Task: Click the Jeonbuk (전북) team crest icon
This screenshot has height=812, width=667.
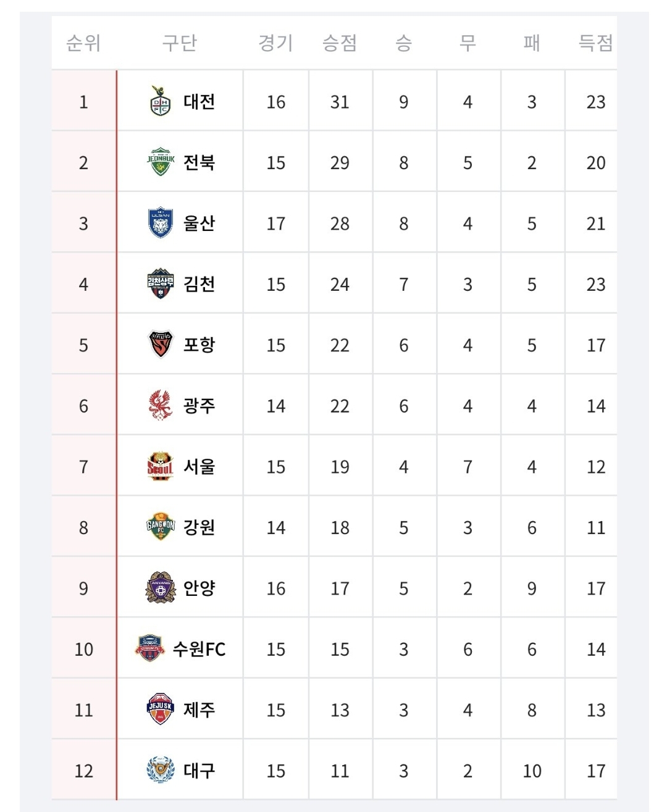Action: (161, 162)
